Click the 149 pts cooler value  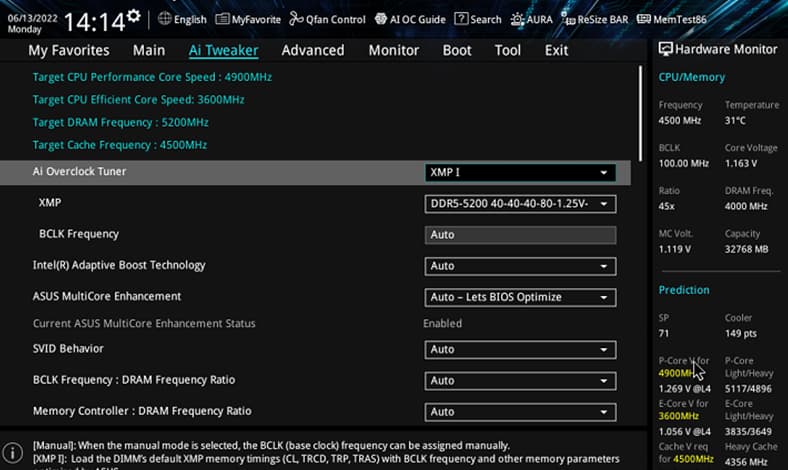(x=740, y=333)
